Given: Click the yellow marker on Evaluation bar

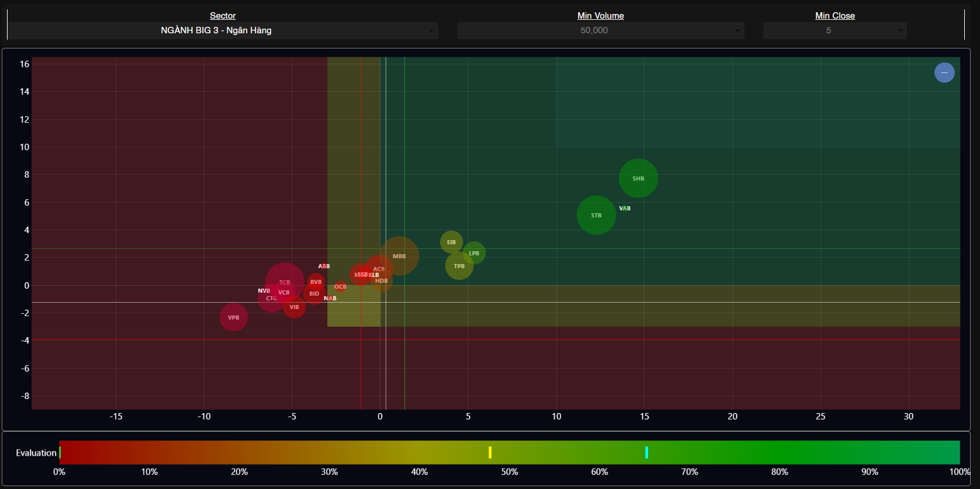Looking at the screenshot, I should pyautogui.click(x=490, y=452).
